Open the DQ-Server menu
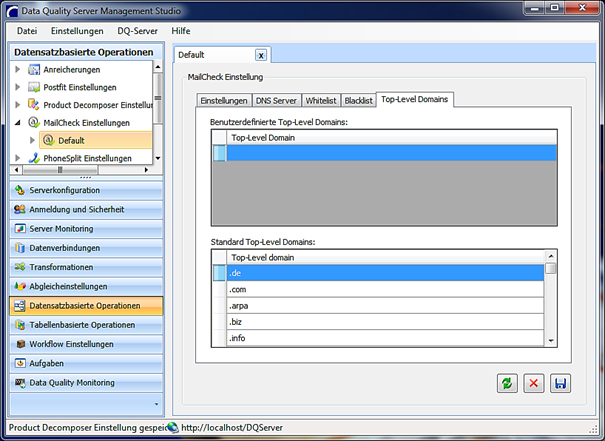 [x=137, y=31]
